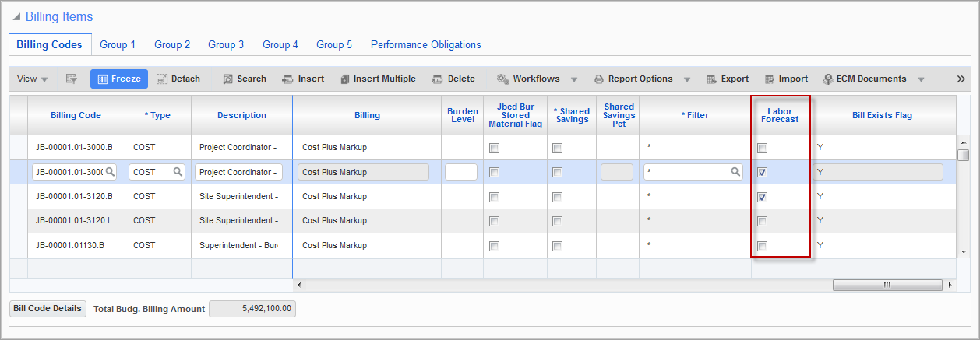Image resolution: width=980 pixels, height=340 pixels.
Task: Click the Billing column header
Action: (367, 115)
